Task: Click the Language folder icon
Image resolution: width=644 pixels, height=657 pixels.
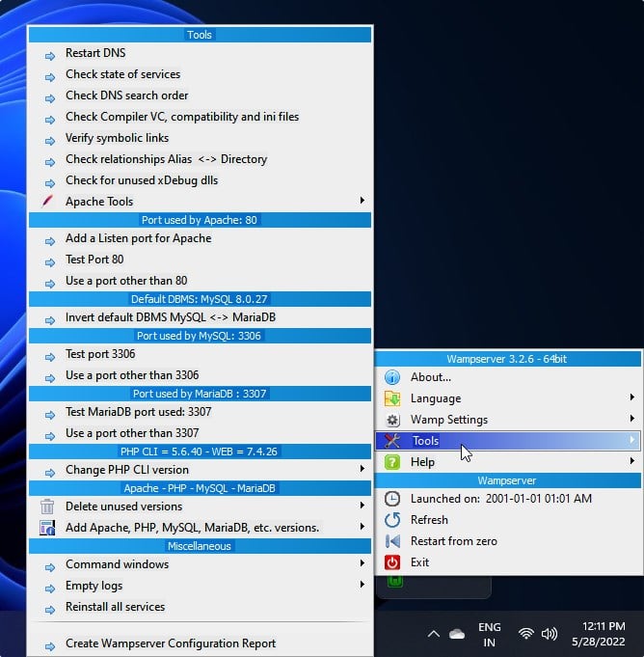Action: coord(392,398)
